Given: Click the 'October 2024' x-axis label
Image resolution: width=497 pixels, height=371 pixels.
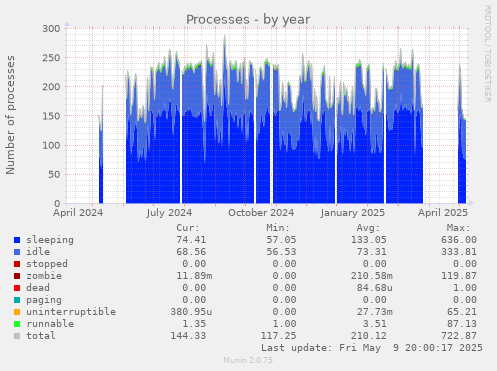Looking at the screenshot, I should pyautogui.click(x=261, y=213).
